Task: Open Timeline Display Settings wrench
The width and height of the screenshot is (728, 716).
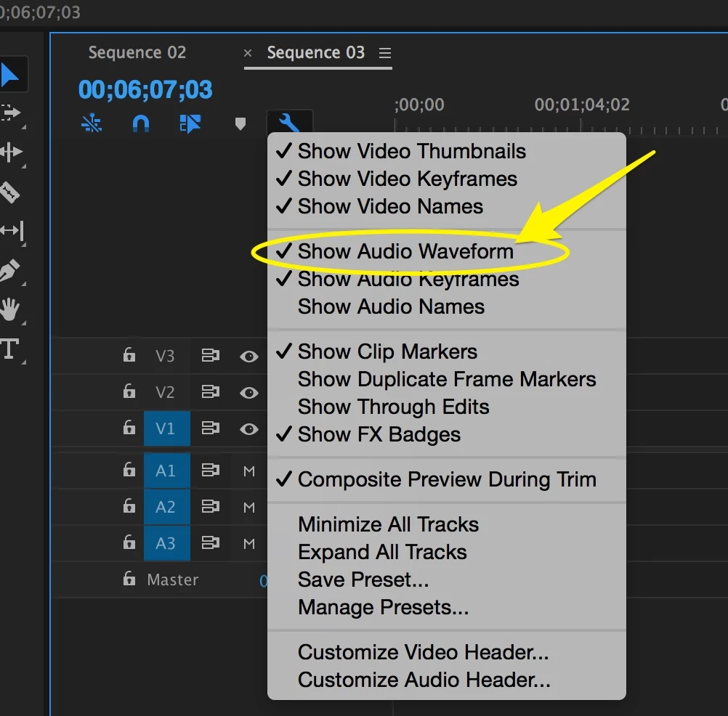Action: point(289,123)
